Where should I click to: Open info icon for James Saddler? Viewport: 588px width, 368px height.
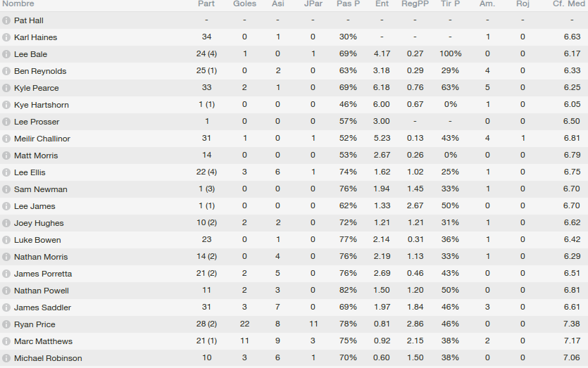(6, 307)
